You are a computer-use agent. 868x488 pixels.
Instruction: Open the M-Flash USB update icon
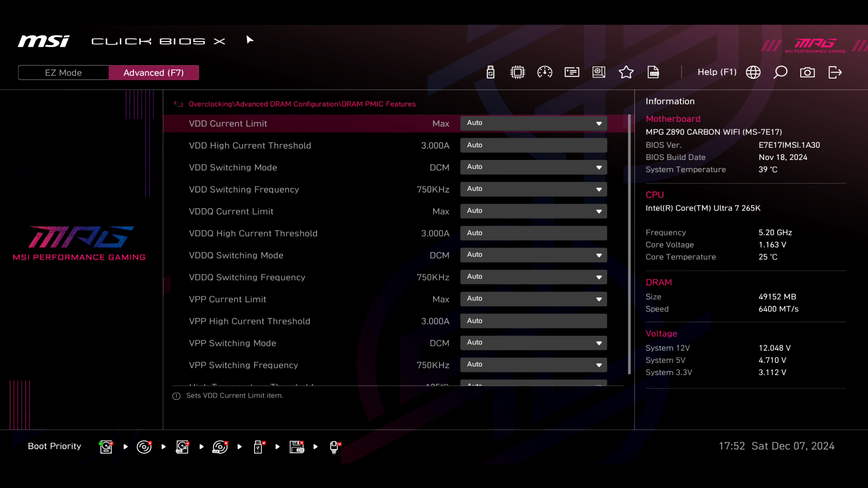pyautogui.click(x=491, y=72)
